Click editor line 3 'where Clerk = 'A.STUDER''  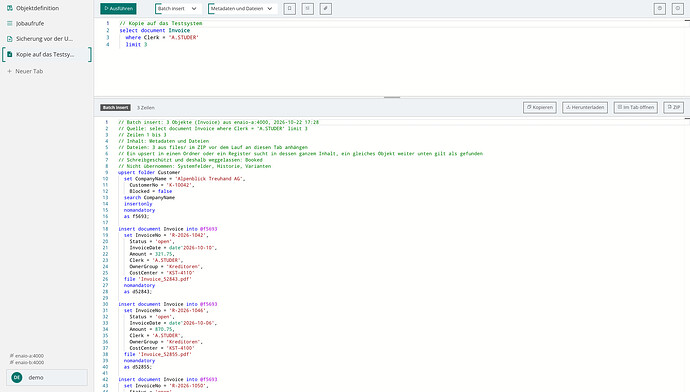point(161,37)
